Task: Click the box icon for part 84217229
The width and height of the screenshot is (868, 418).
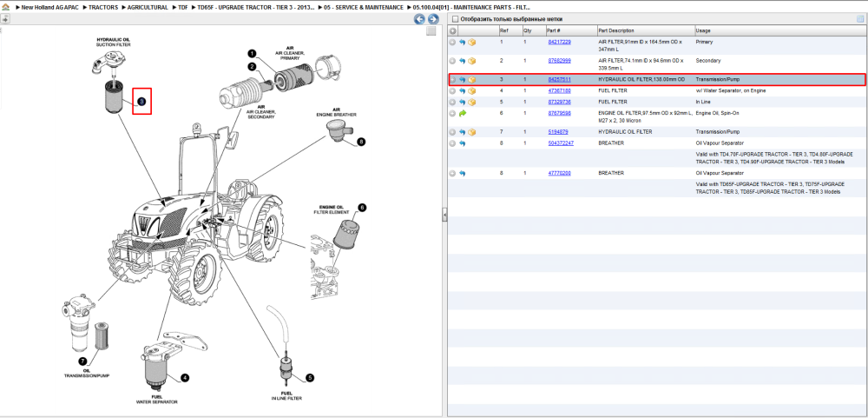Action: point(471,42)
